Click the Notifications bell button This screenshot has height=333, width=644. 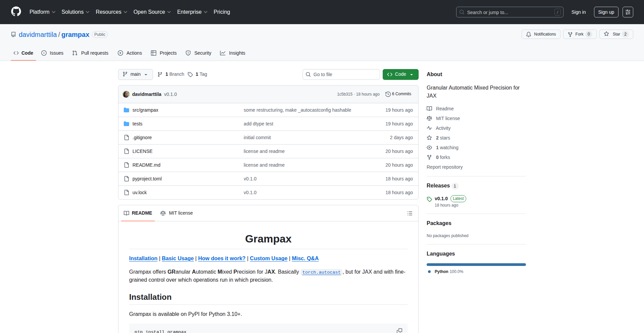[x=541, y=34]
